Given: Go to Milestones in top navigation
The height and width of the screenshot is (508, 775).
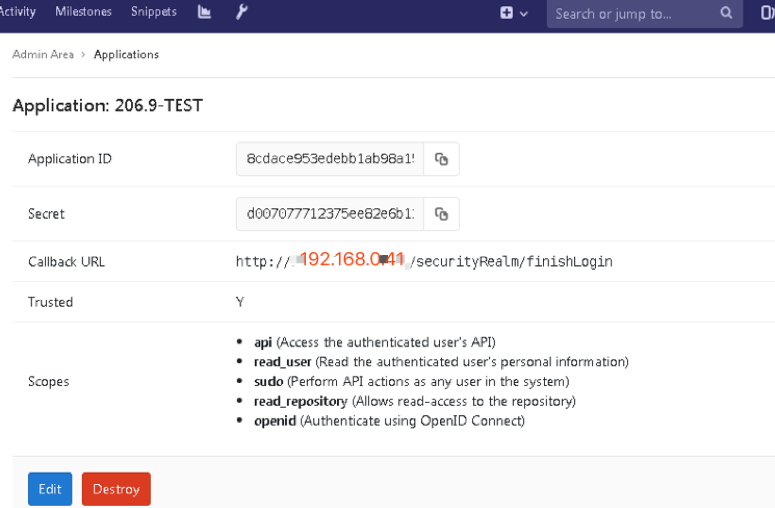Looking at the screenshot, I should (83, 12).
